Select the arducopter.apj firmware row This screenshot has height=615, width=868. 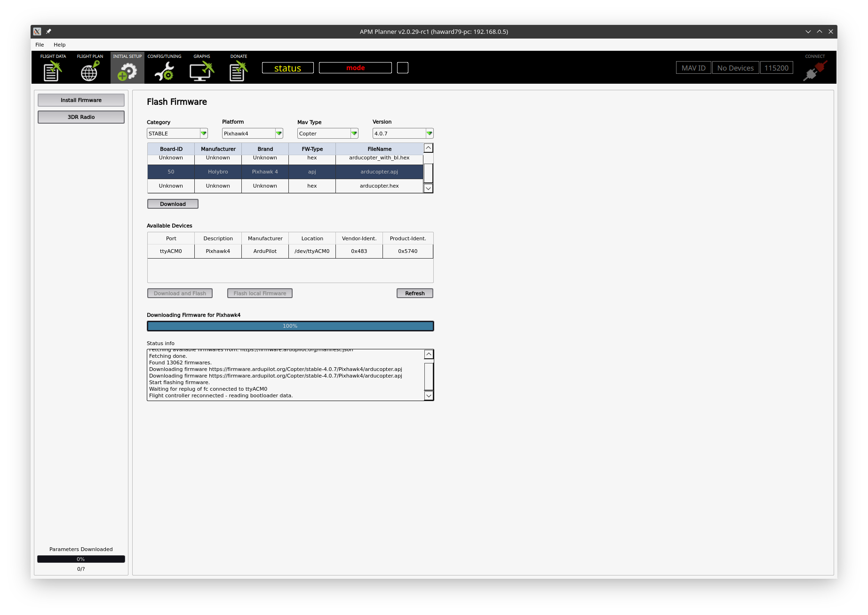pos(285,172)
